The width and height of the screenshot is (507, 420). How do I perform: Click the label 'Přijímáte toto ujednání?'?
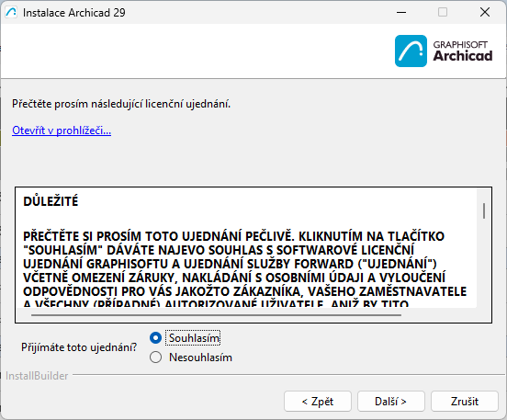pyautogui.click(x=79, y=347)
